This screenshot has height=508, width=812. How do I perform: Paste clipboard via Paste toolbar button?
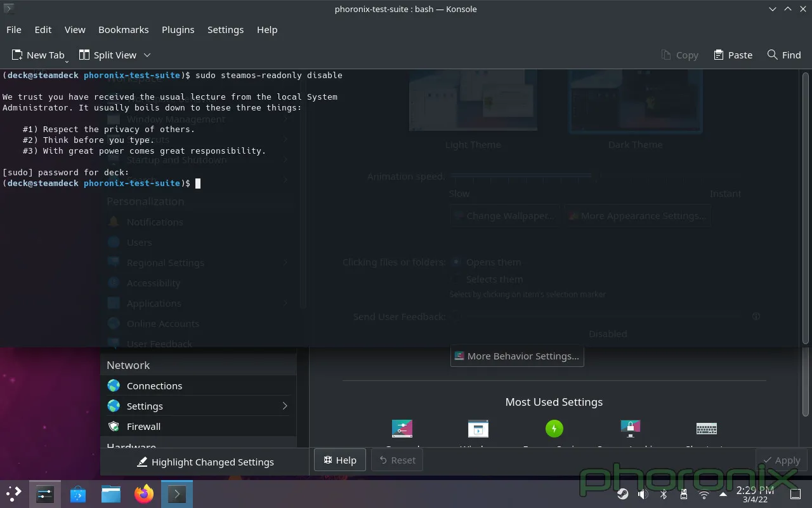pyautogui.click(x=733, y=55)
